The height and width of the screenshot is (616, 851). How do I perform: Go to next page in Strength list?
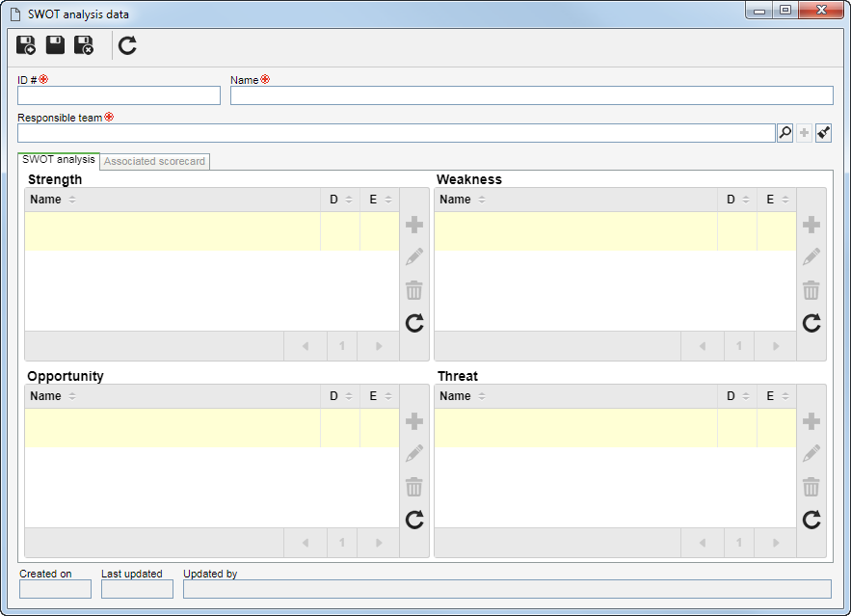379,346
